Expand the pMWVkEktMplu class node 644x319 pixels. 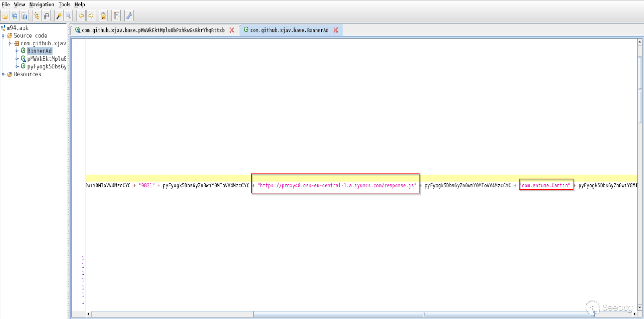(17, 59)
